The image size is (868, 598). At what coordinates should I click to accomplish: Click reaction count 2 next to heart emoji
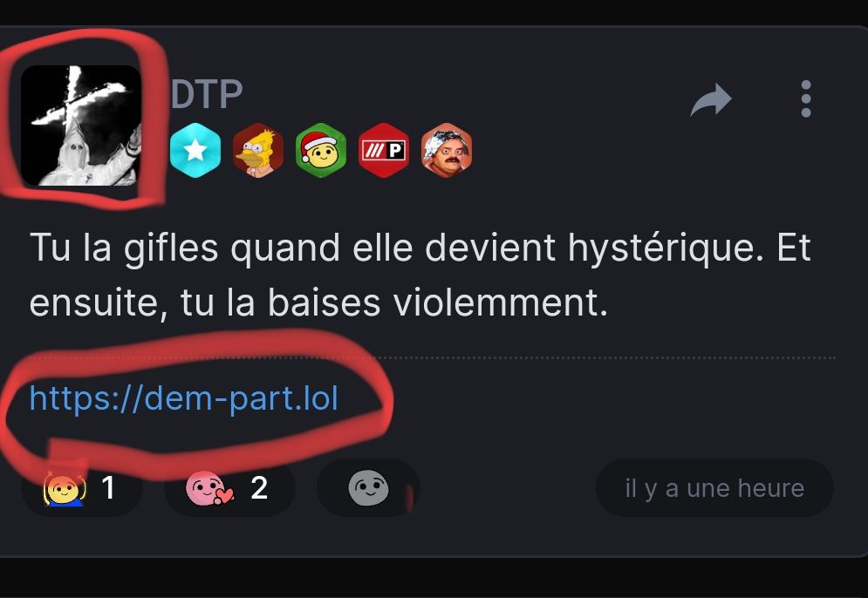coord(259,488)
